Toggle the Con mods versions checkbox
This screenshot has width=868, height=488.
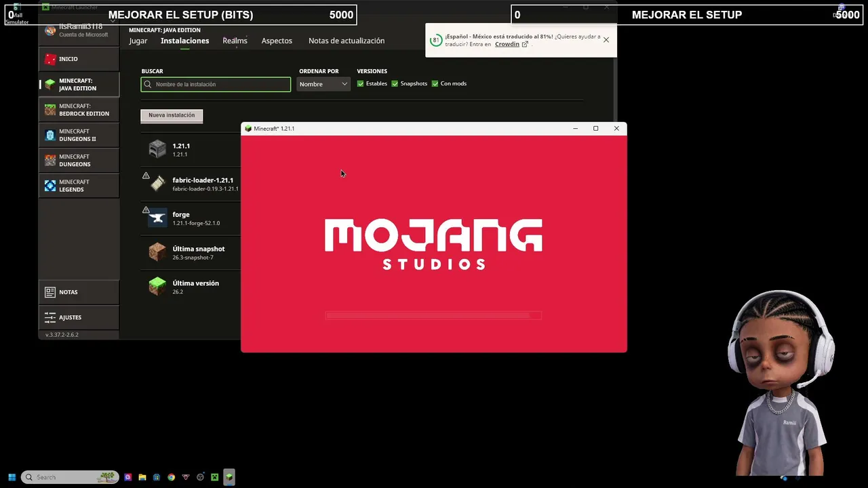(x=435, y=84)
